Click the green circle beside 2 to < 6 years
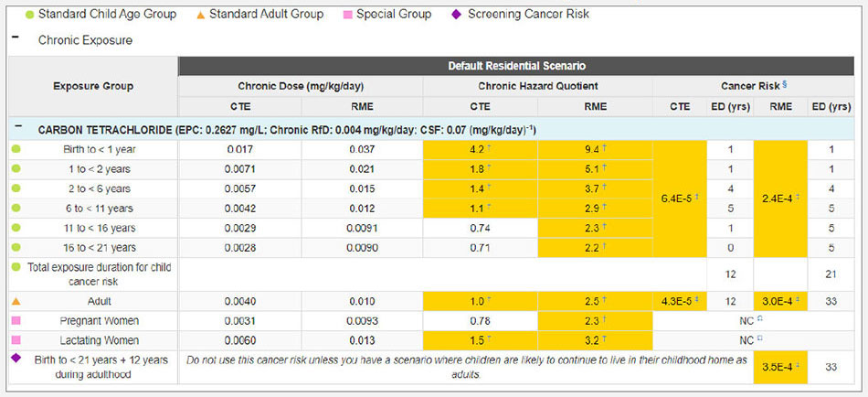This screenshot has height=397, width=868. click(16, 188)
